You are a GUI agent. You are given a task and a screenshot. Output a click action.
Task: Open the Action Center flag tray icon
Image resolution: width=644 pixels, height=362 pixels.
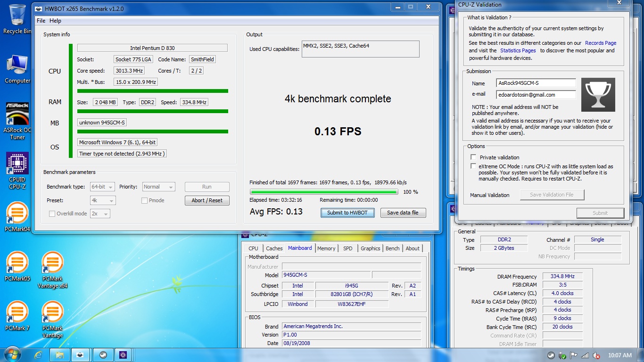click(x=574, y=355)
